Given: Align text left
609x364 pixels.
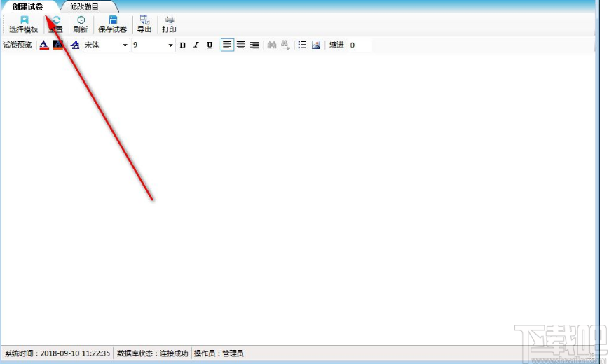Looking at the screenshot, I should [x=227, y=45].
